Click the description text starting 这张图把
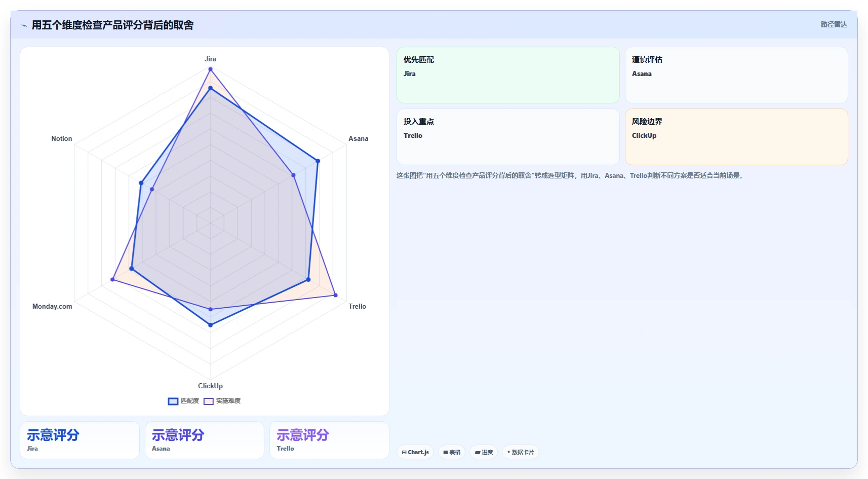Image resolution: width=868 pixels, height=479 pixels. (570, 175)
